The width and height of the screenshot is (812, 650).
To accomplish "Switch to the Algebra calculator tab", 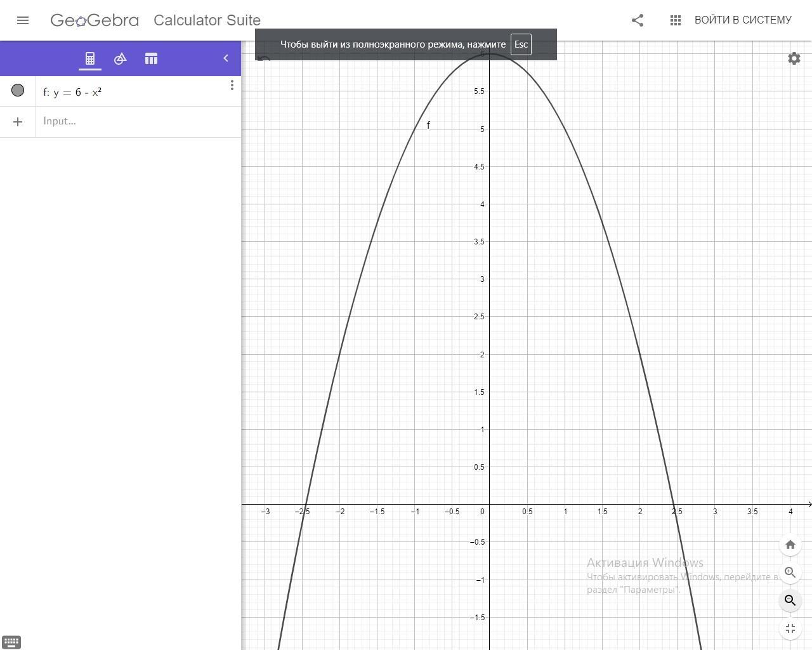I will click(x=90, y=58).
